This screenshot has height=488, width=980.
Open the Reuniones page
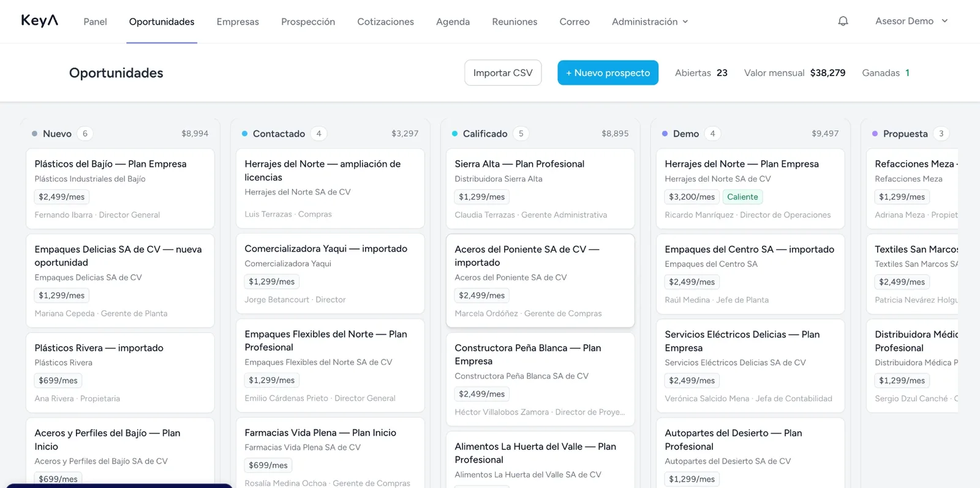(514, 21)
